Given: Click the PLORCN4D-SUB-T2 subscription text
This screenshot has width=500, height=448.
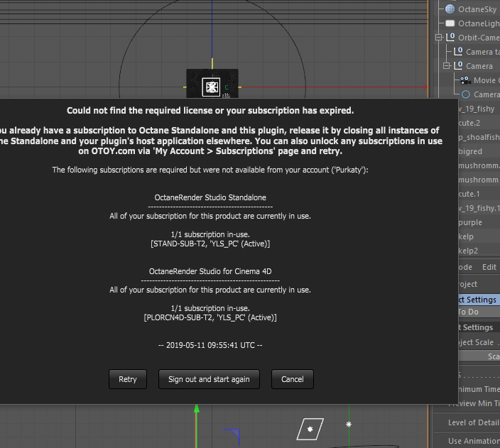Looking at the screenshot, I should [x=210, y=317].
